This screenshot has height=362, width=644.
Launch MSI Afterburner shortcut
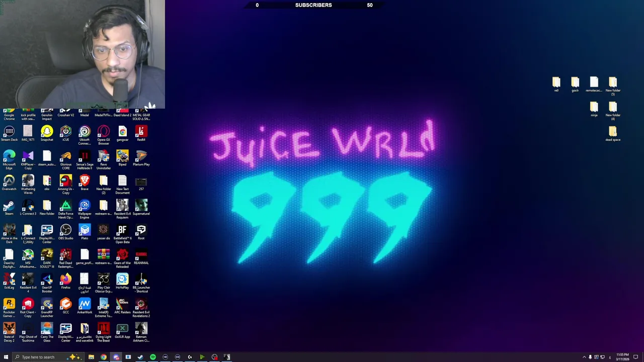pos(28,259)
